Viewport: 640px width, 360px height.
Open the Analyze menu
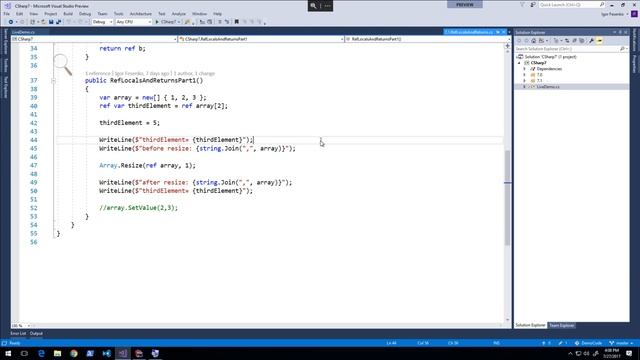(178, 14)
